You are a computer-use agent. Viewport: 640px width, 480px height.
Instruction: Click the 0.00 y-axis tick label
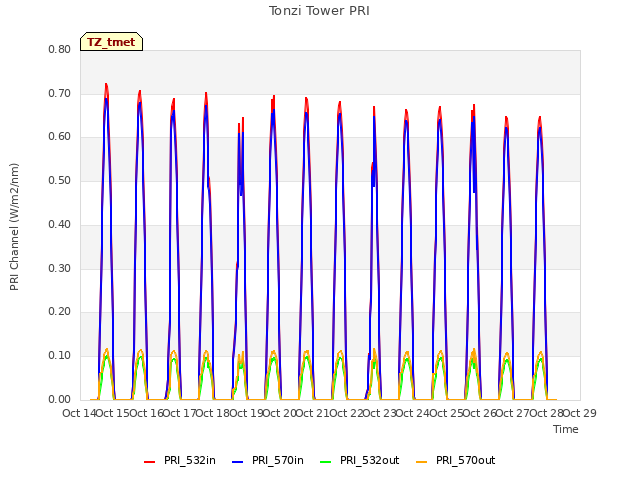tap(60, 399)
